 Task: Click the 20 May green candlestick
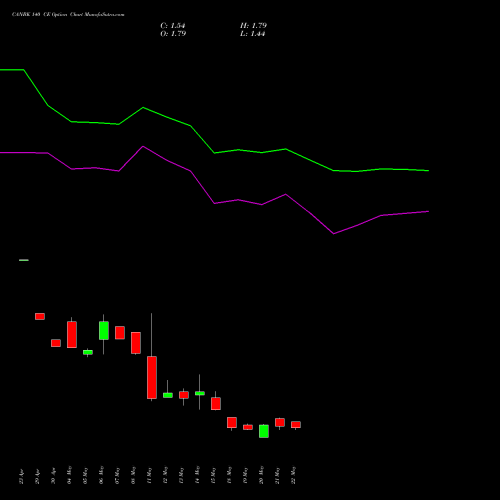point(264,431)
